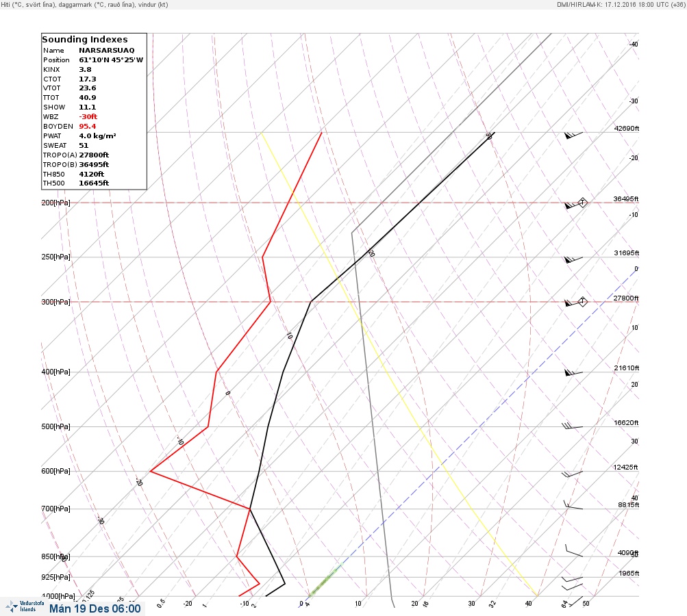Click the wind barb at 4090ft
This screenshot has height=616, width=687.
(x=574, y=551)
